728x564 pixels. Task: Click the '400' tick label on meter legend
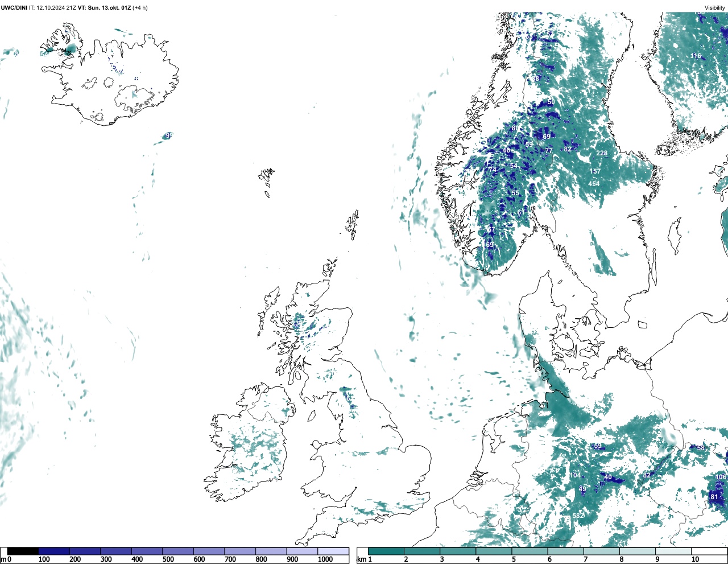click(x=137, y=559)
